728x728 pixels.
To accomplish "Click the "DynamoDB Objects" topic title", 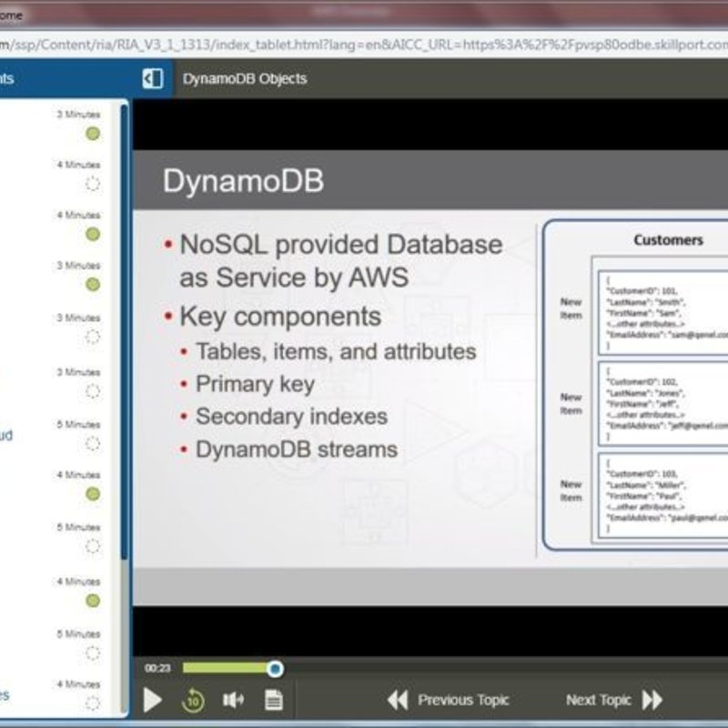I will point(245,79).
